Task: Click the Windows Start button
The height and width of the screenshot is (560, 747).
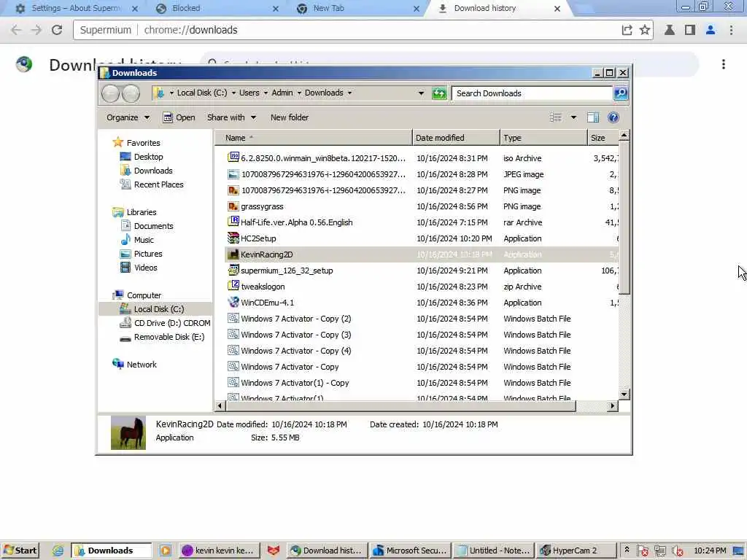Action: (20, 551)
